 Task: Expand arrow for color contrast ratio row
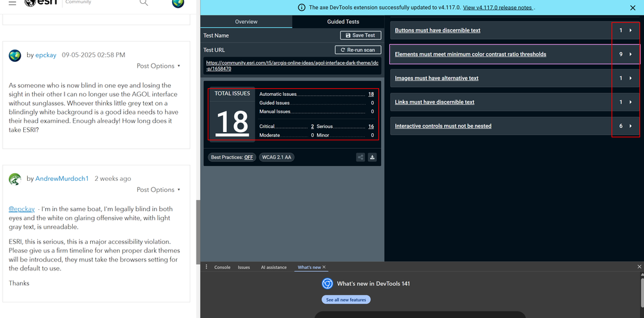[630, 54]
